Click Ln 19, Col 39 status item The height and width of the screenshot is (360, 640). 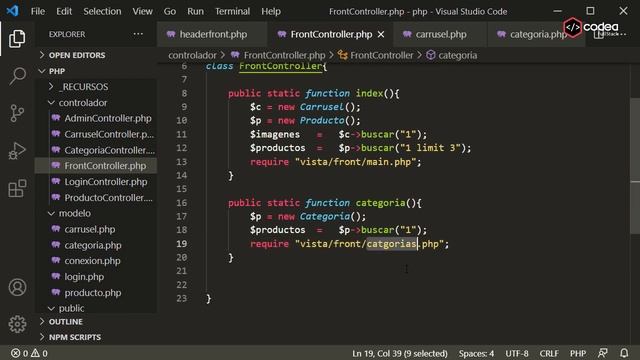pyautogui.click(x=400, y=353)
